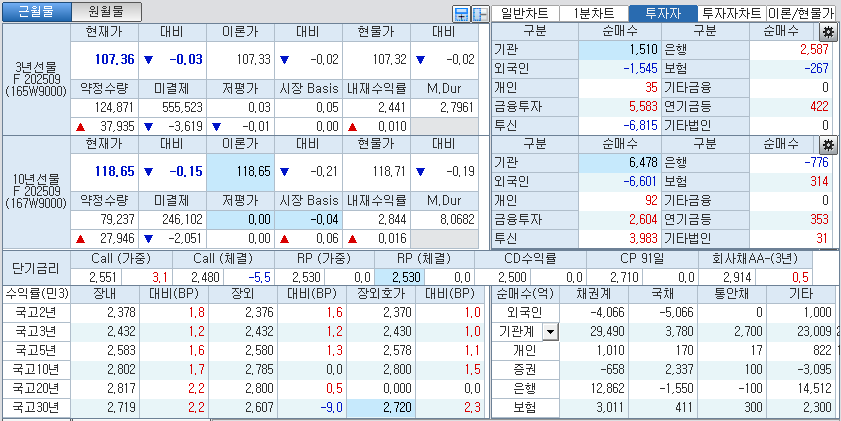The image size is (841, 421).
Task: Click the 10년선물 F 202509 label
Action: [x=36, y=191]
